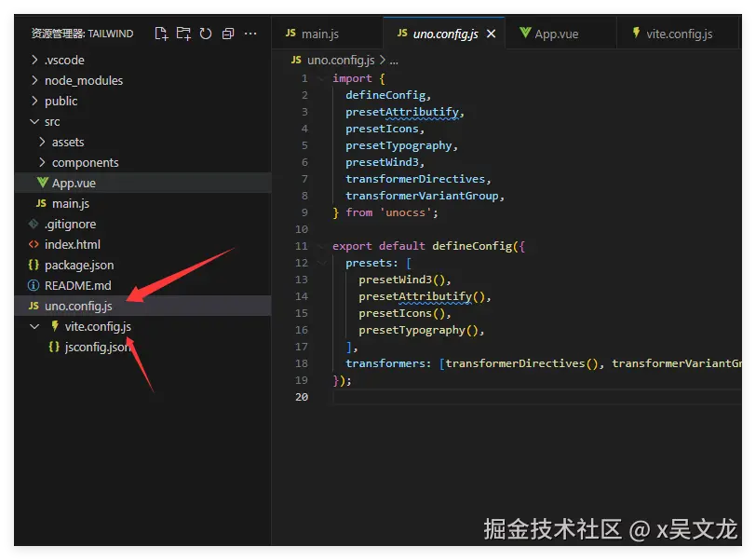Open the More Actions menu of the Explorer
This screenshot has width=756, height=560.
click(x=250, y=33)
